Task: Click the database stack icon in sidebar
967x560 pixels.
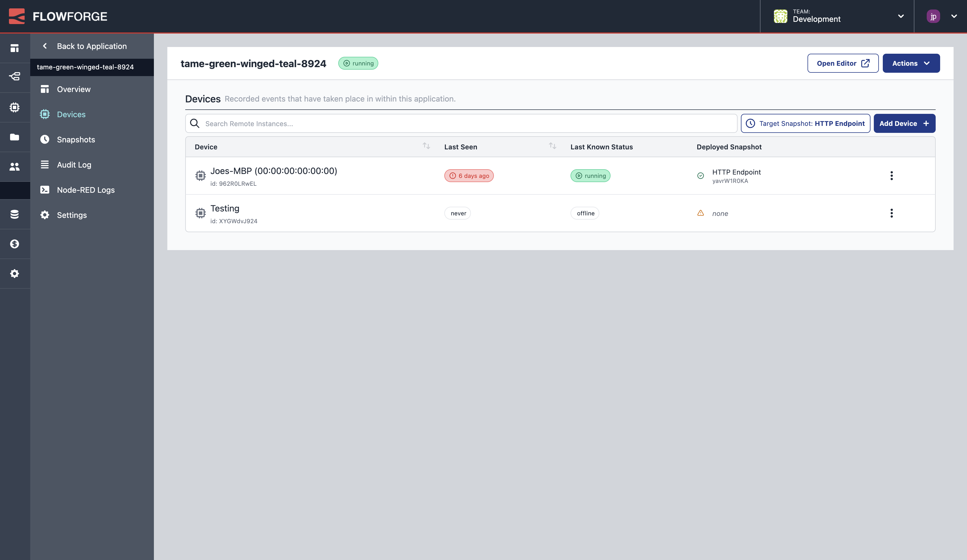Action: point(15,214)
